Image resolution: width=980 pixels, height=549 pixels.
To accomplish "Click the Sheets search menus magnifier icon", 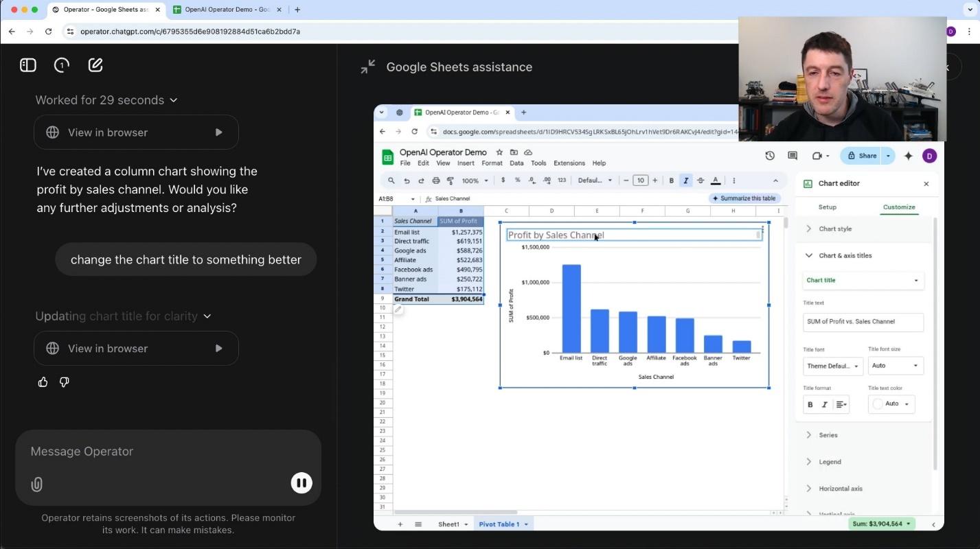I will [x=391, y=180].
